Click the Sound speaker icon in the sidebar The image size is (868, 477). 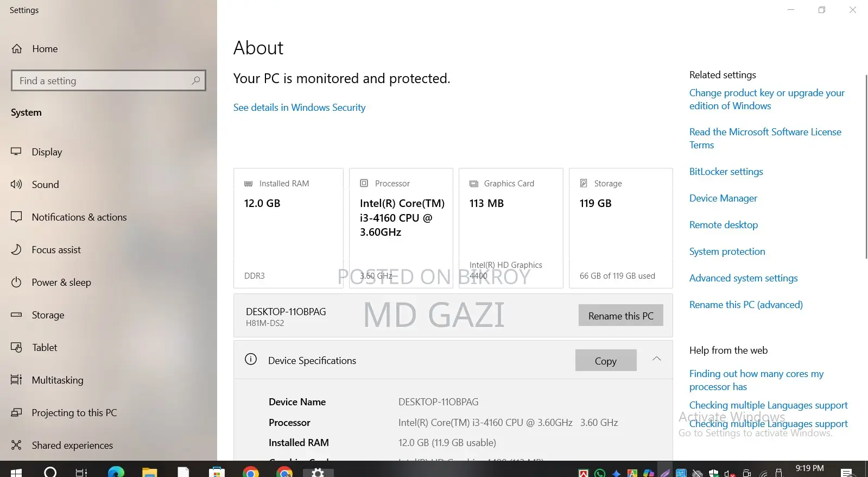click(x=16, y=184)
